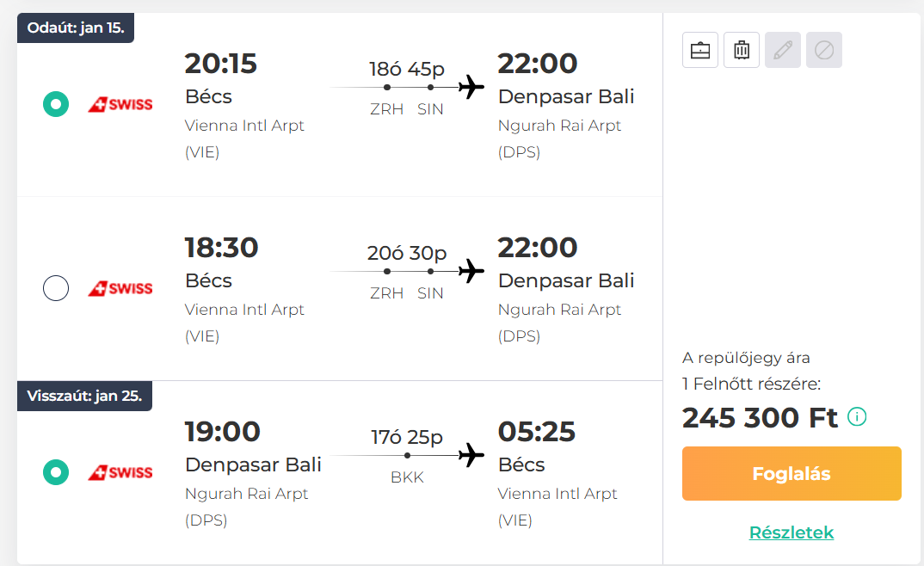Click the ZRH stopover dot on 20:15 flight
This screenshot has height=566, width=924.
click(386, 87)
